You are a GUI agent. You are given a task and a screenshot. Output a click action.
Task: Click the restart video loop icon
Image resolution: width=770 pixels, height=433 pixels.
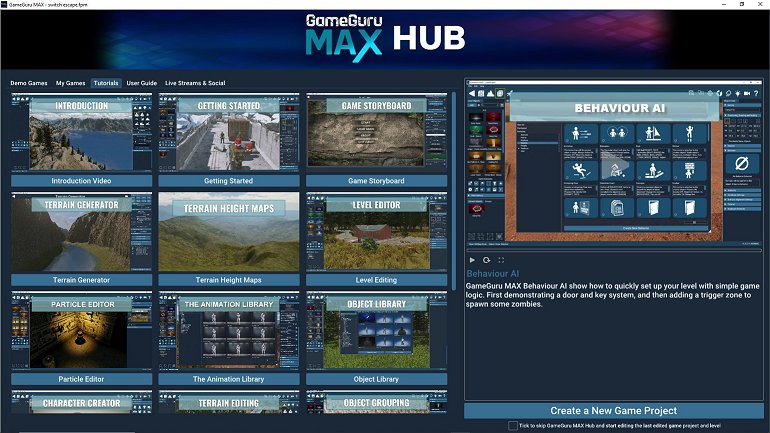tap(487, 260)
